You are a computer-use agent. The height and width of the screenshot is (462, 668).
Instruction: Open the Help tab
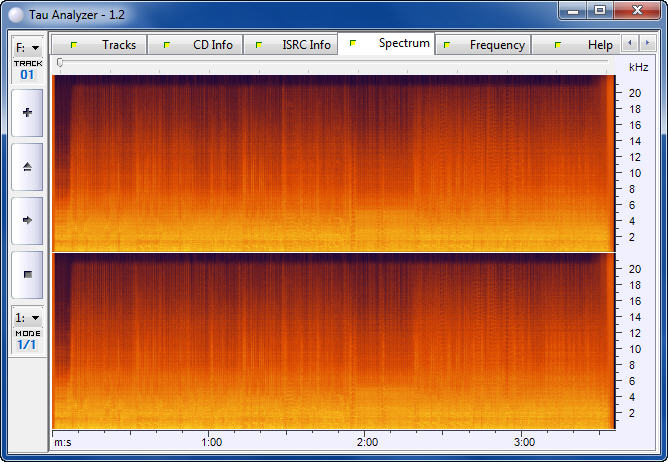pos(587,45)
